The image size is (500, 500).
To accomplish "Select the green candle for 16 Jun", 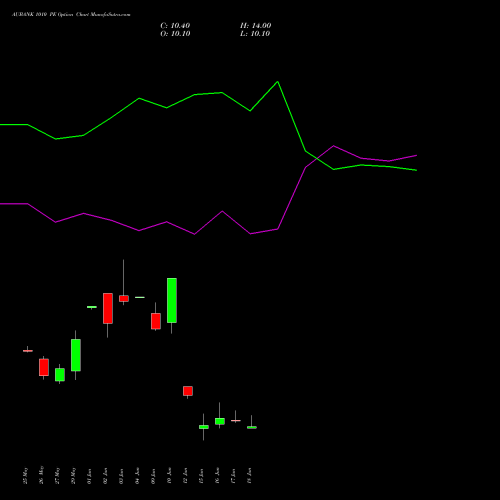I will pyautogui.click(x=220, y=421).
